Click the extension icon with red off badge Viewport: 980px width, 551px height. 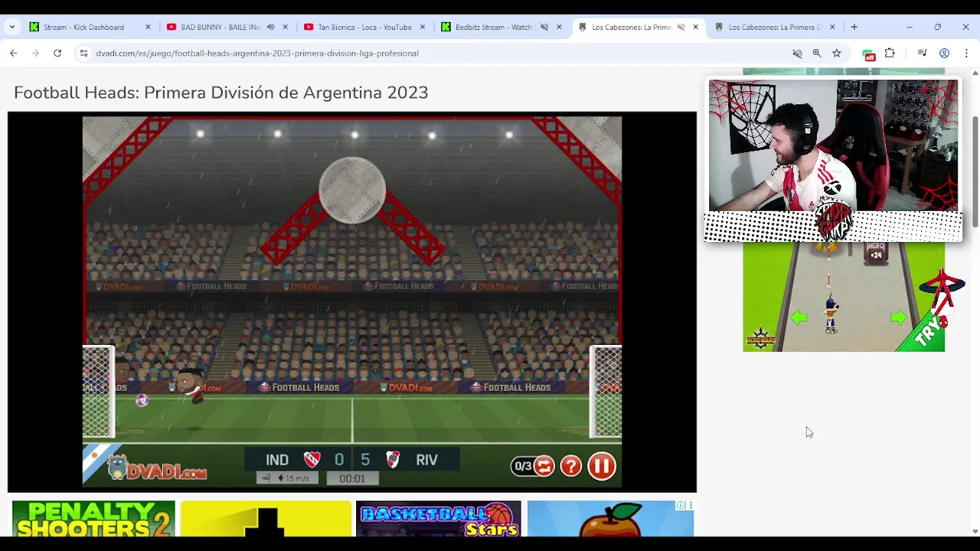point(868,54)
